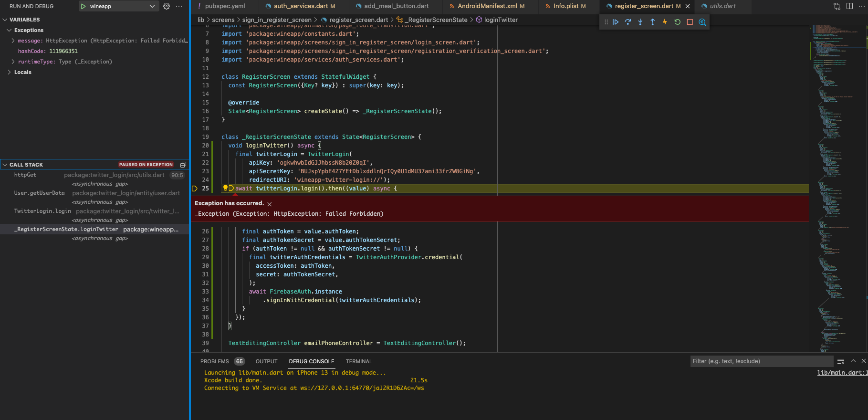Viewport: 868px width, 420px height.
Task: Open the widget inspector icon in the debug toolbar
Action: (702, 22)
